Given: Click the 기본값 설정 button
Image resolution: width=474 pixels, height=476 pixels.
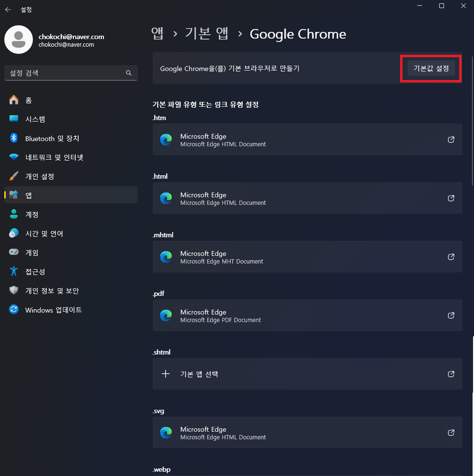Looking at the screenshot, I should point(431,68).
